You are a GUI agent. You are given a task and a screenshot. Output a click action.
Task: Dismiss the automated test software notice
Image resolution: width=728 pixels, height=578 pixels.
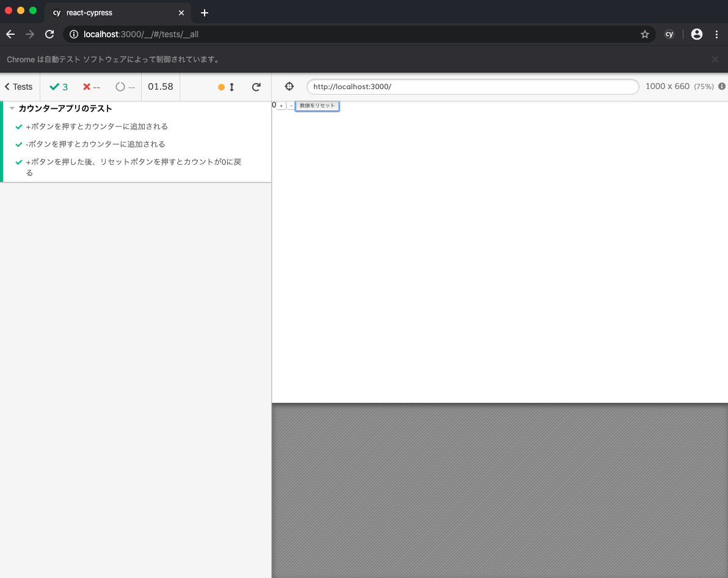pyautogui.click(x=715, y=59)
